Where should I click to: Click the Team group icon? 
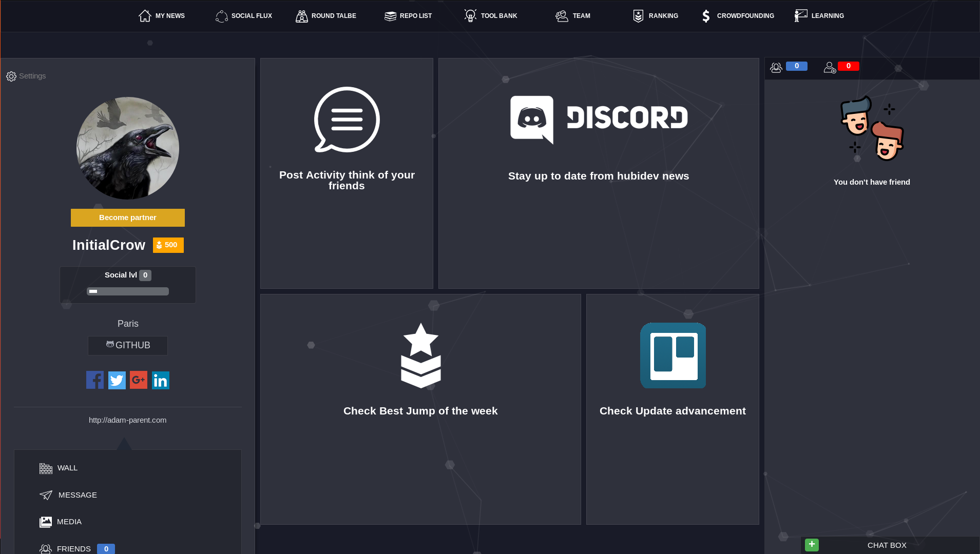click(562, 16)
